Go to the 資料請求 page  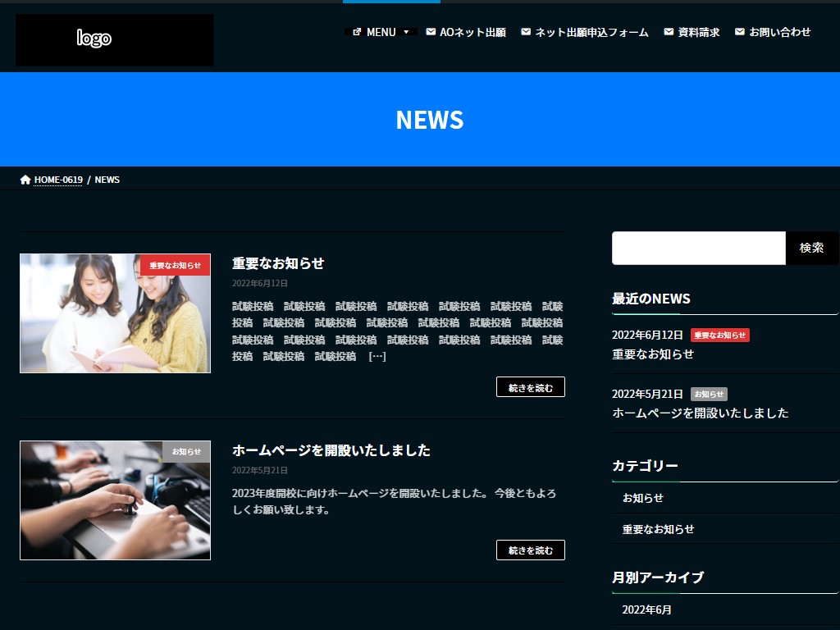pyautogui.click(x=692, y=32)
